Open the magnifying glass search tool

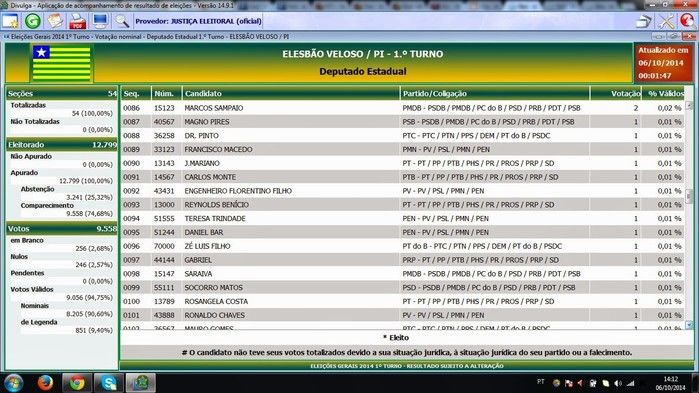point(121,21)
